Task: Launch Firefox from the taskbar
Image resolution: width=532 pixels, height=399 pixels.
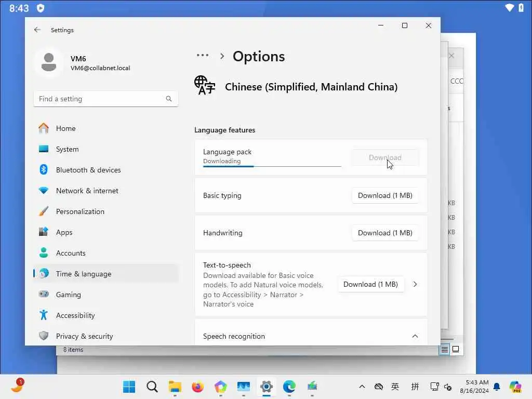Action: [198, 387]
